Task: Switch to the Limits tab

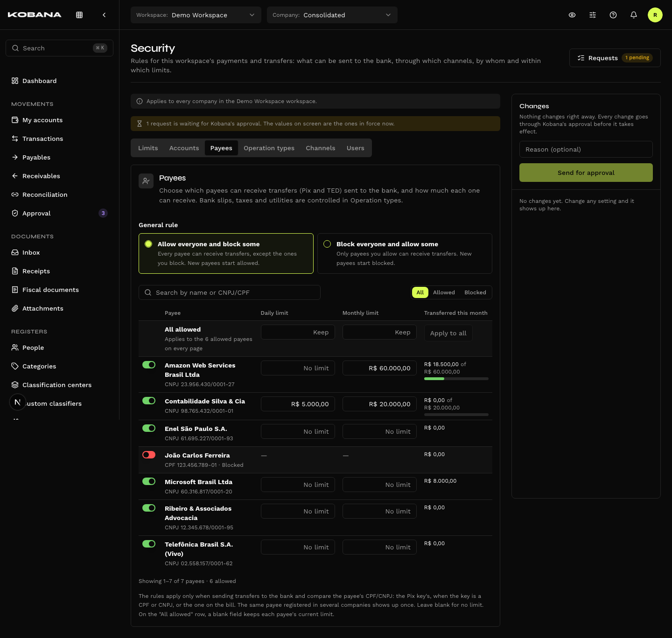Action: coord(148,148)
